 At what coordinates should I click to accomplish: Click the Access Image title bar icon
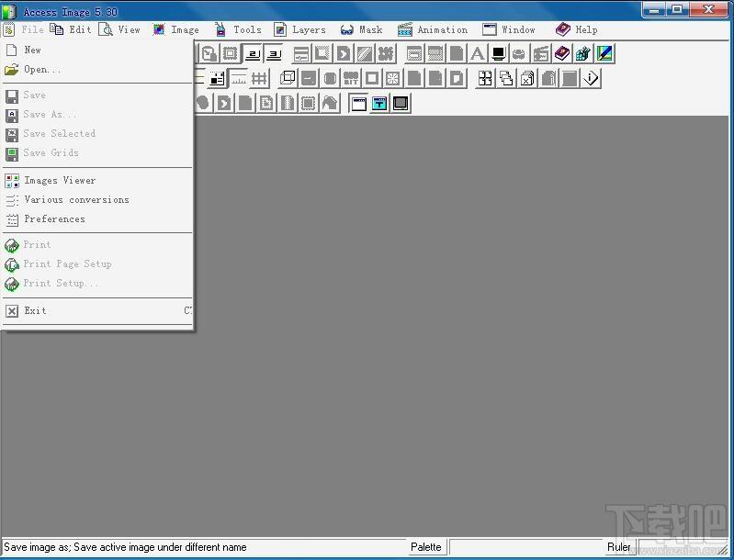point(9,11)
